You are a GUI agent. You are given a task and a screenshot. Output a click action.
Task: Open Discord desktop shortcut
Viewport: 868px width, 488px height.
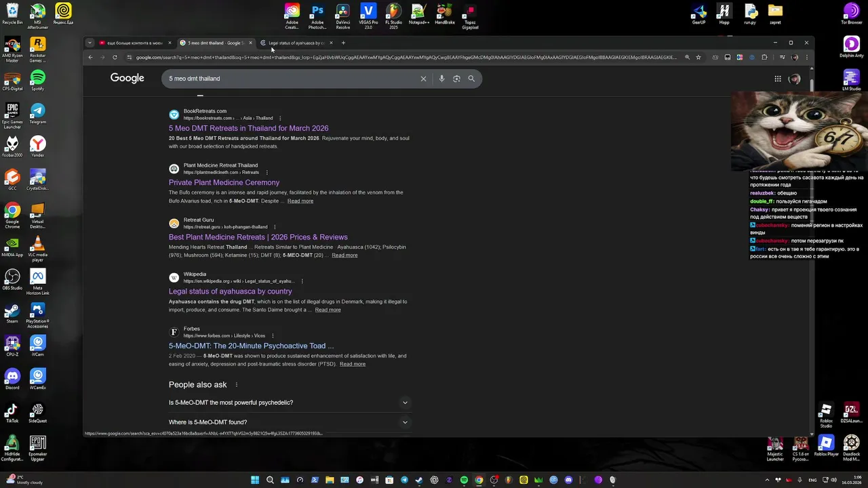[12, 380]
